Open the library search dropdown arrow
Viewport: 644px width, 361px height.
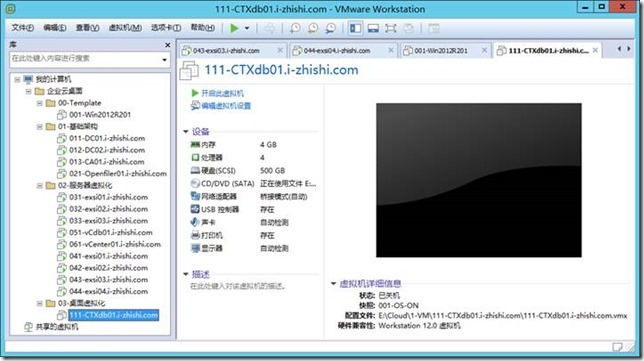point(164,60)
